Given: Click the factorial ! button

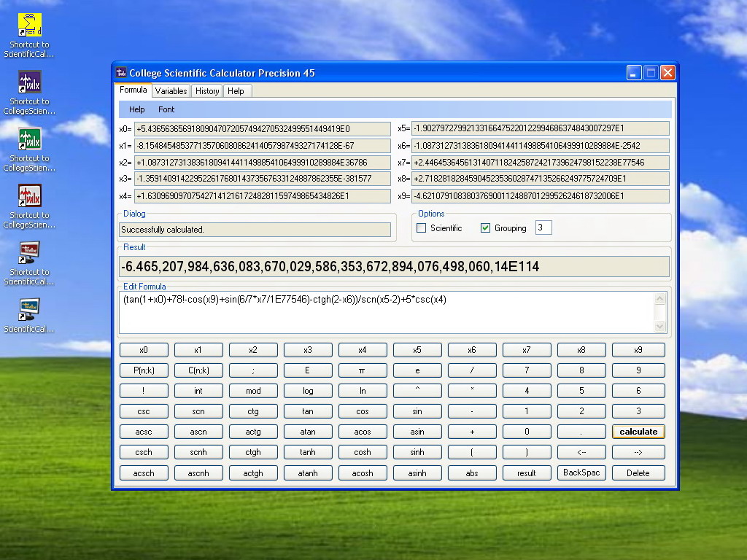Looking at the screenshot, I should (x=144, y=391).
